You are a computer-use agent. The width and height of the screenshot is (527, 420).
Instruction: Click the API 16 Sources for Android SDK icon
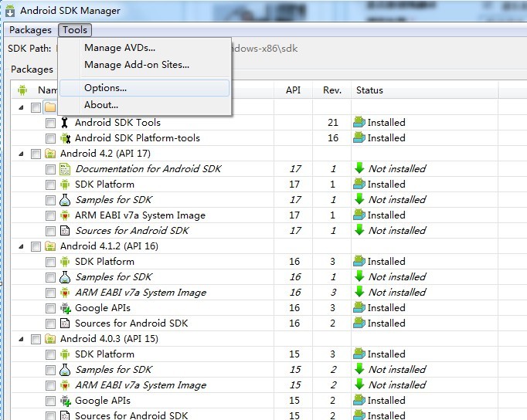[65, 323]
